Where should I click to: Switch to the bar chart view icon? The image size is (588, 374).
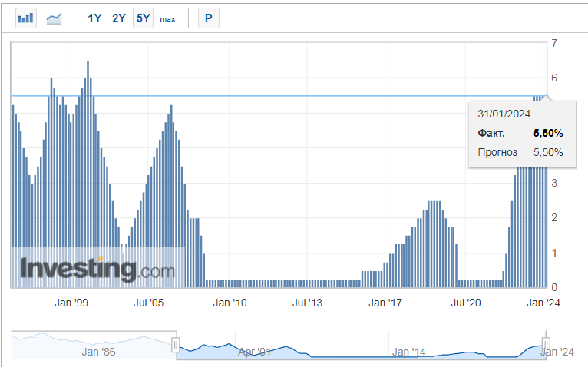(x=26, y=18)
